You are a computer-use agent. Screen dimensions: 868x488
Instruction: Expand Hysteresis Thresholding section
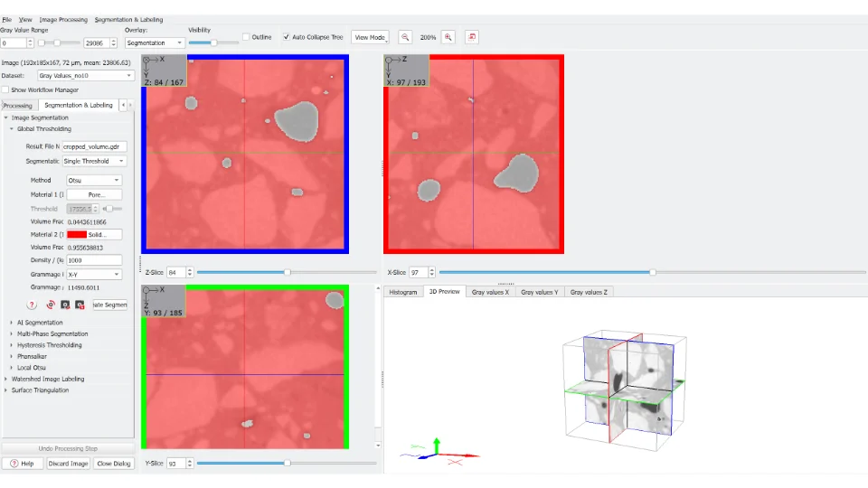[12, 345]
